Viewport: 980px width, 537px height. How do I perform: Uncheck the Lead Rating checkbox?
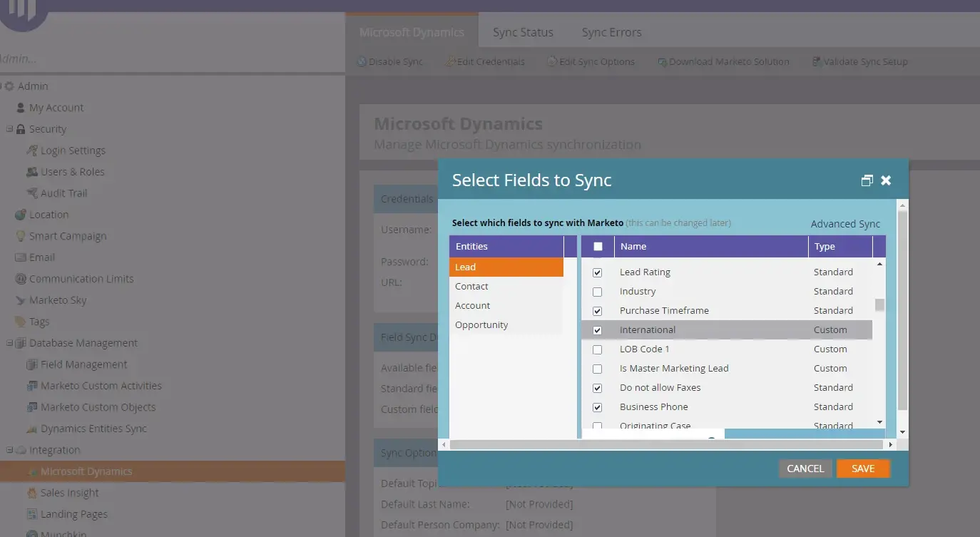point(598,272)
